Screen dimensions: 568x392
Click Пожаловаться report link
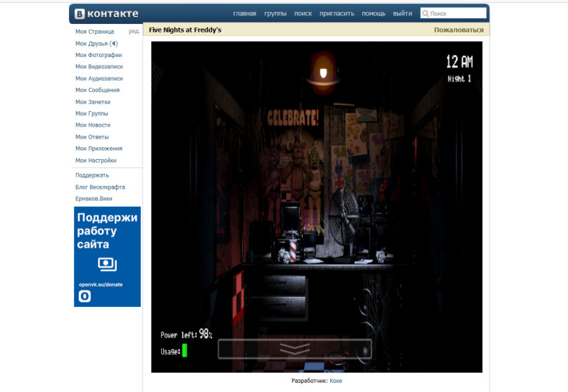459,30
